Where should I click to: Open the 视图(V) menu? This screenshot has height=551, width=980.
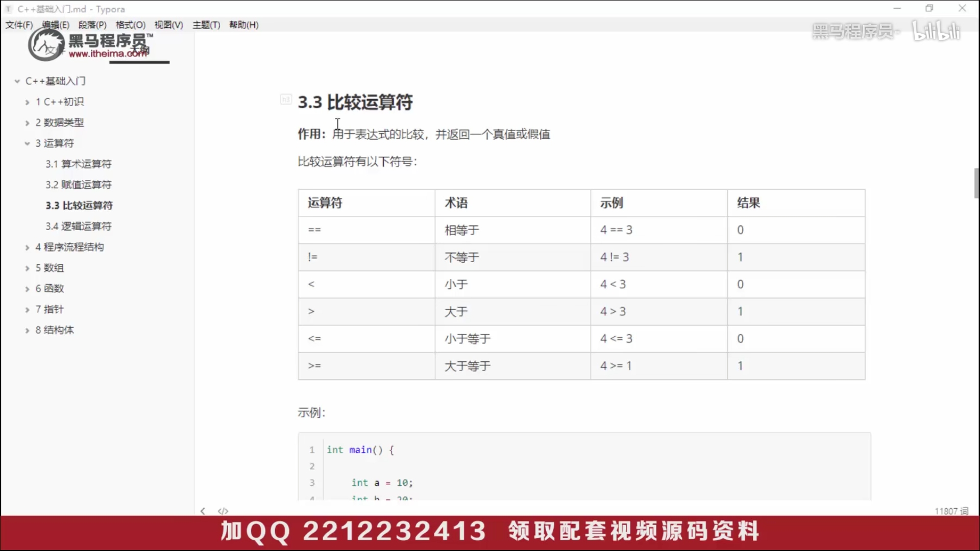pos(168,24)
